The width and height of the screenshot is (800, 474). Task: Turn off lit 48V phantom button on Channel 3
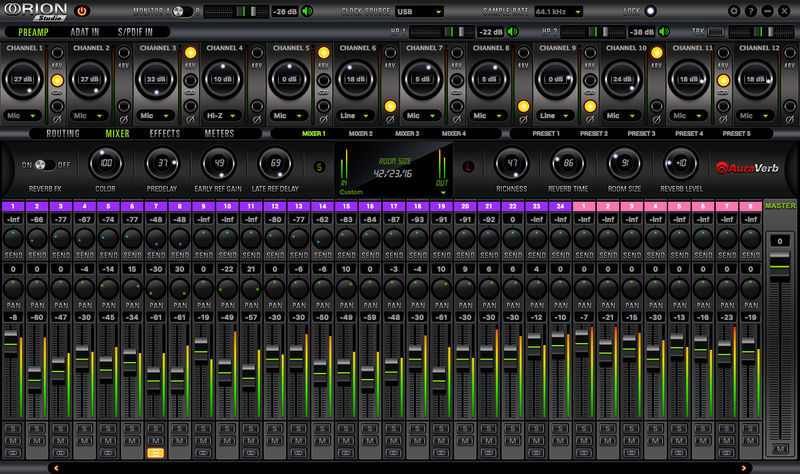[190, 53]
